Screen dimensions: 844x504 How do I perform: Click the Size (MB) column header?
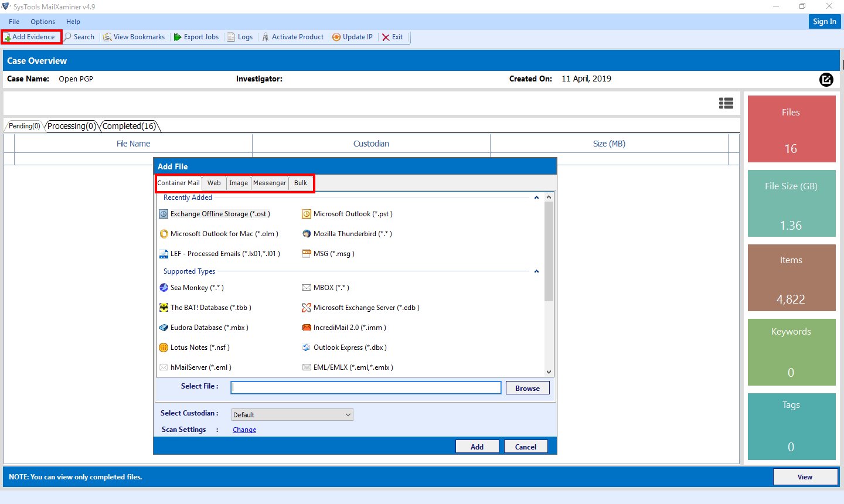click(x=609, y=144)
